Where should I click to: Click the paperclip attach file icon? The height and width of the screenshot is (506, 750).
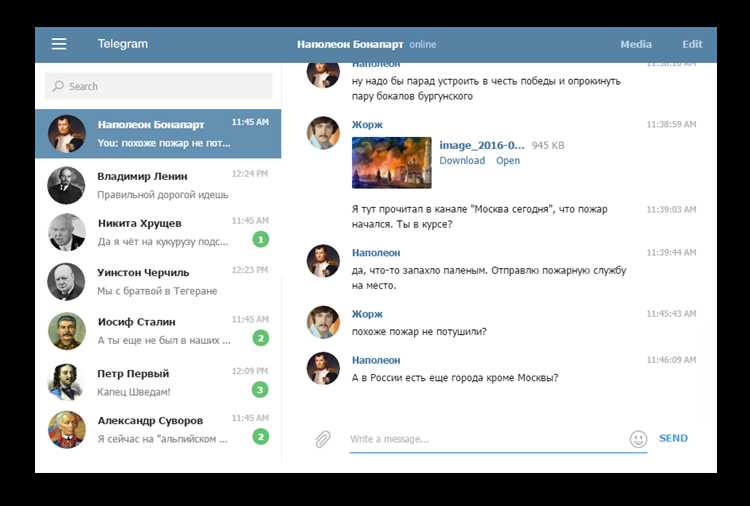tap(323, 439)
